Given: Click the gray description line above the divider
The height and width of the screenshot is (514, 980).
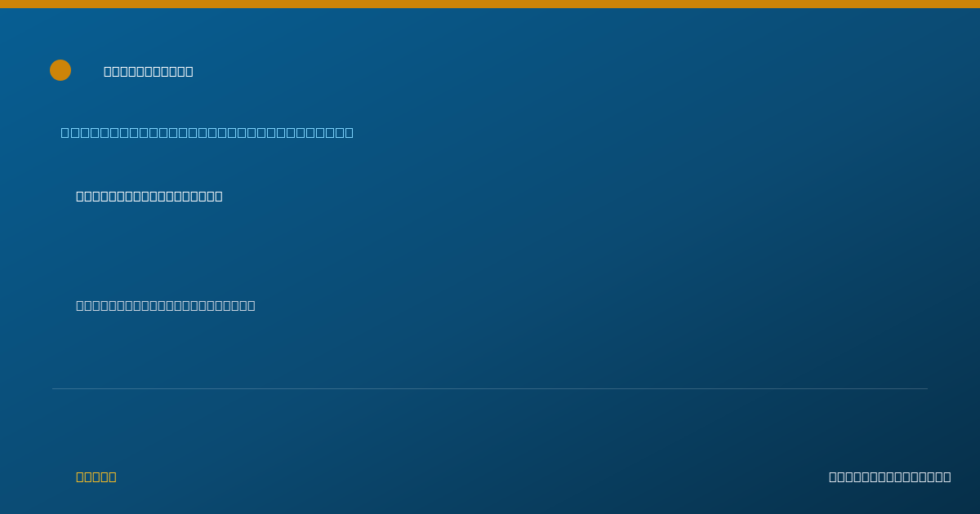Looking at the screenshot, I should [x=166, y=306].
